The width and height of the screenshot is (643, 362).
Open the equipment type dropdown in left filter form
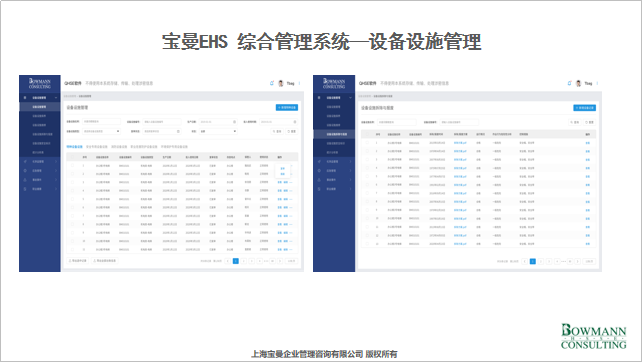pos(101,131)
